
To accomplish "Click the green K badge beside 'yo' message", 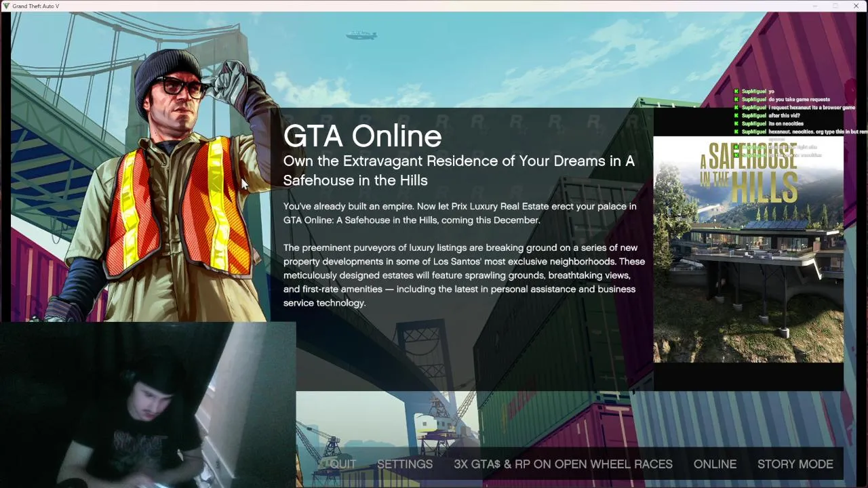I will (x=736, y=91).
